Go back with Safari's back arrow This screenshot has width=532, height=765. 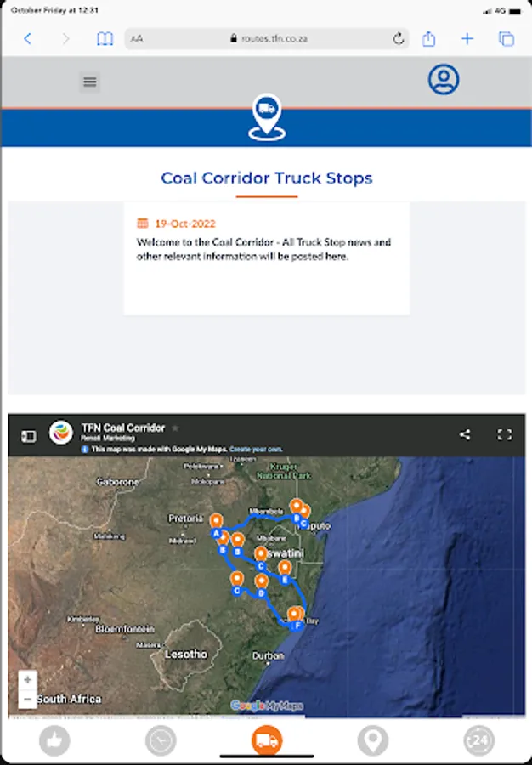(28, 38)
